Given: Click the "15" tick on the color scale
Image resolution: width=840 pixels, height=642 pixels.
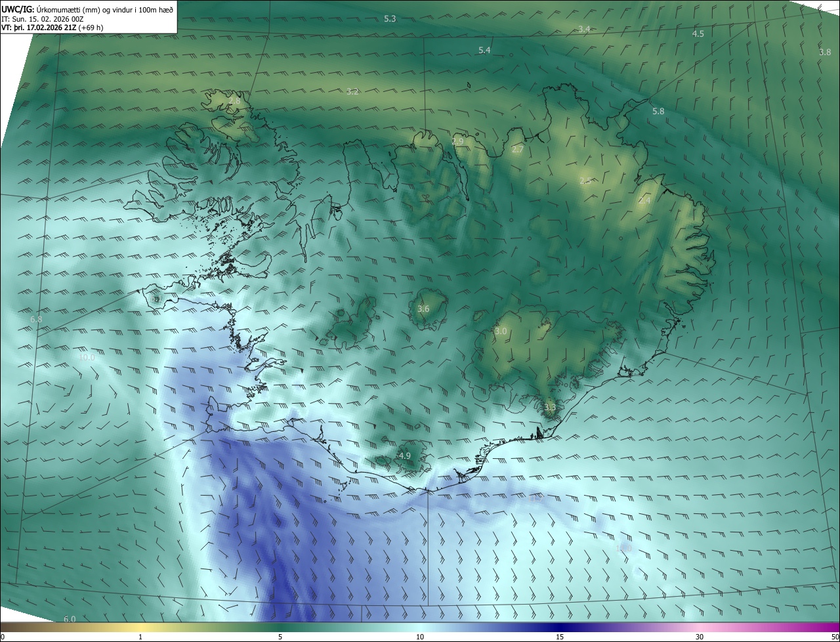Looking at the screenshot, I should pyautogui.click(x=560, y=637).
